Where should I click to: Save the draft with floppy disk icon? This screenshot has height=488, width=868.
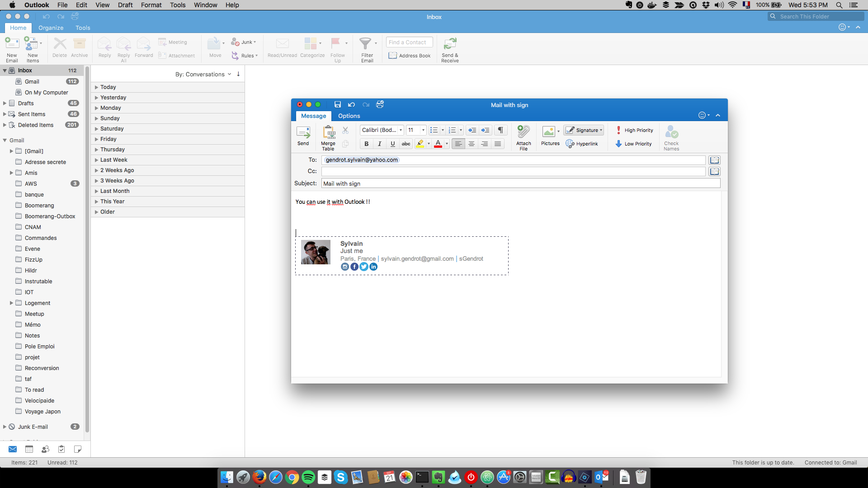coord(337,104)
